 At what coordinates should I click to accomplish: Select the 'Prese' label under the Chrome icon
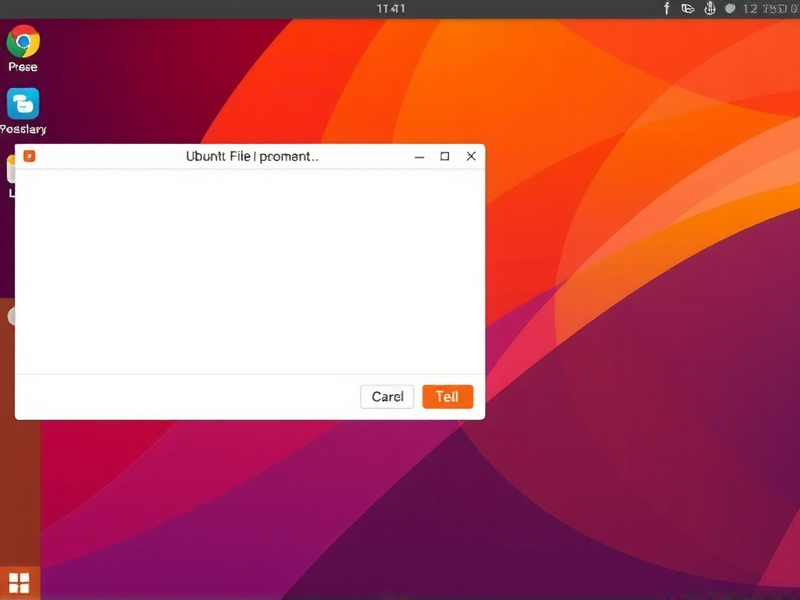click(x=23, y=67)
